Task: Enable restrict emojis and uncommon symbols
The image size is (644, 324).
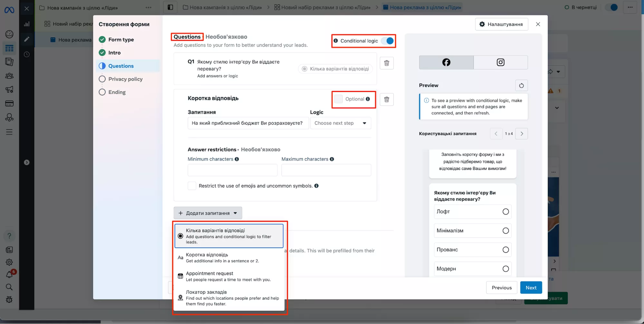Action: (192, 186)
